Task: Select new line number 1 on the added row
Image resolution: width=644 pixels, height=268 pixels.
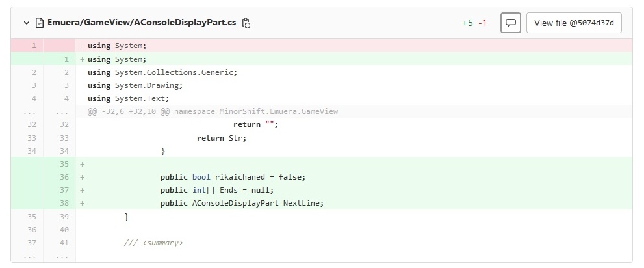Action: coord(66,59)
